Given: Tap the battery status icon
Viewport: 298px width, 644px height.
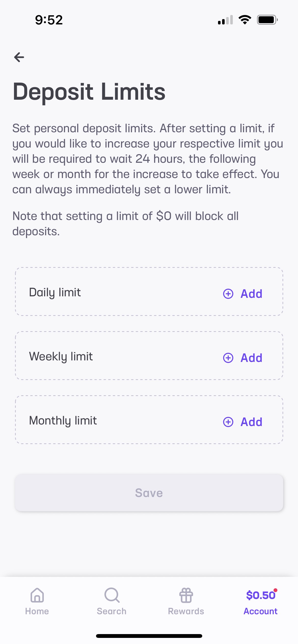Looking at the screenshot, I should (267, 20).
